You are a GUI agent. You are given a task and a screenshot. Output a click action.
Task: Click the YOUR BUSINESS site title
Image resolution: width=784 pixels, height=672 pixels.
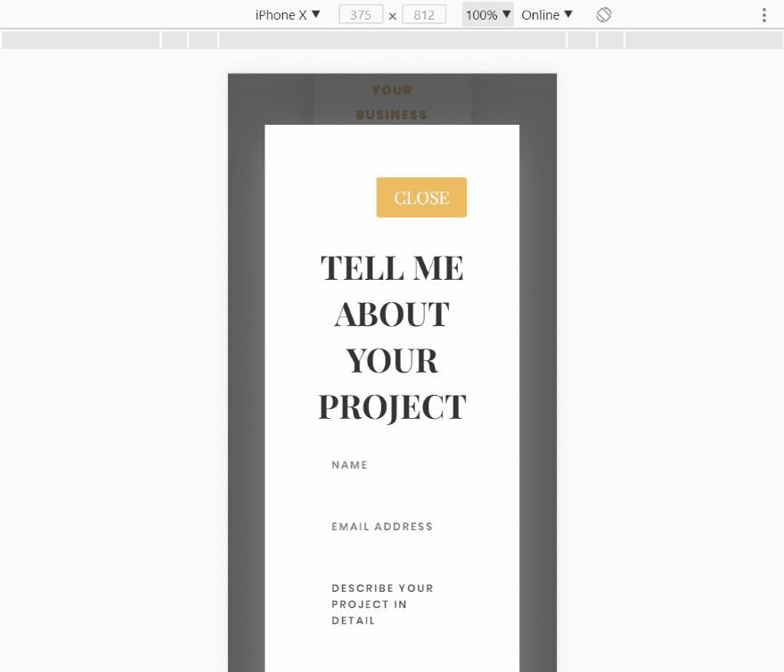(x=392, y=102)
